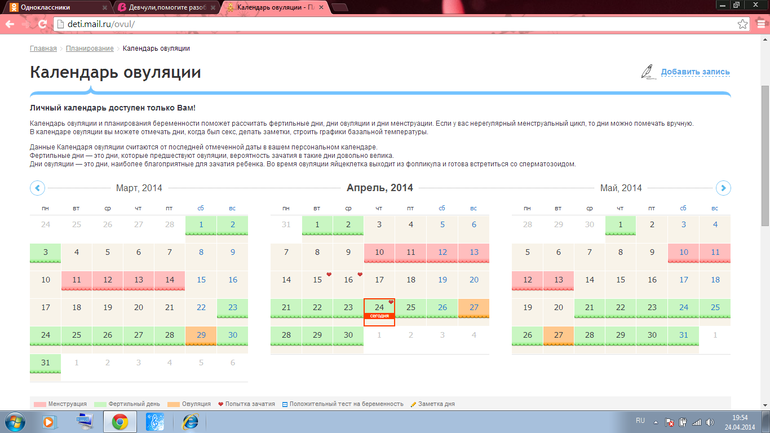This screenshot has height=433, width=770.
Task: Select ovulation day April 27
Action: [x=473, y=308]
